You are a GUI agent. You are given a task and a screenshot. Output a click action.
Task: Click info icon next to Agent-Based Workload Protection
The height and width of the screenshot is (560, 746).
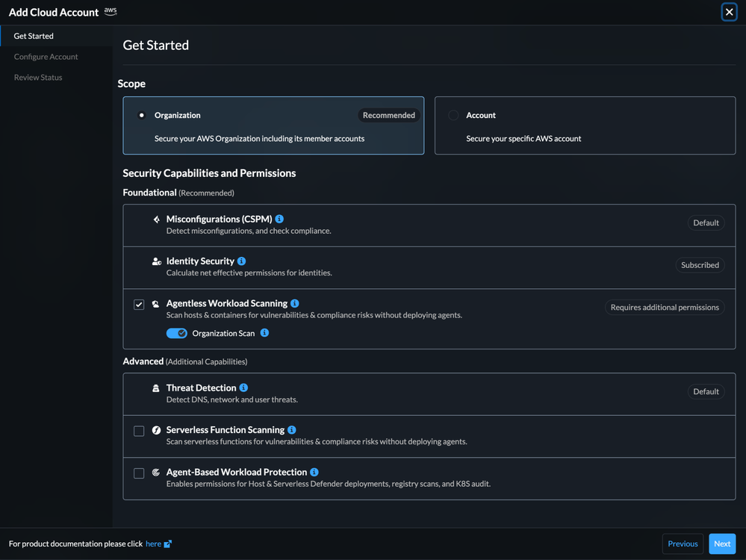[314, 472]
